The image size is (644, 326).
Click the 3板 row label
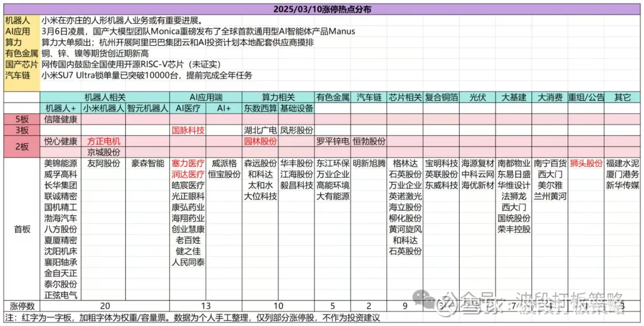click(x=22, y=131)
